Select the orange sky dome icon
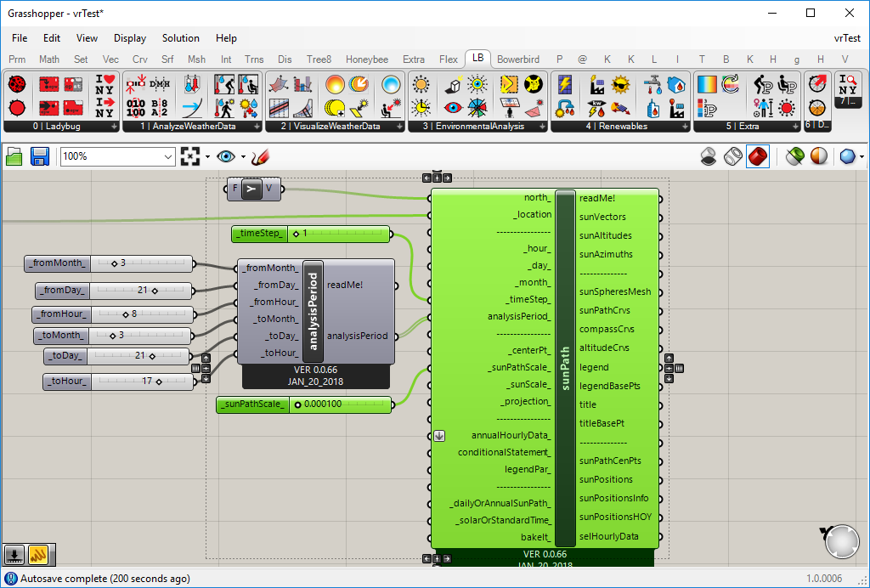 [335, 84]
